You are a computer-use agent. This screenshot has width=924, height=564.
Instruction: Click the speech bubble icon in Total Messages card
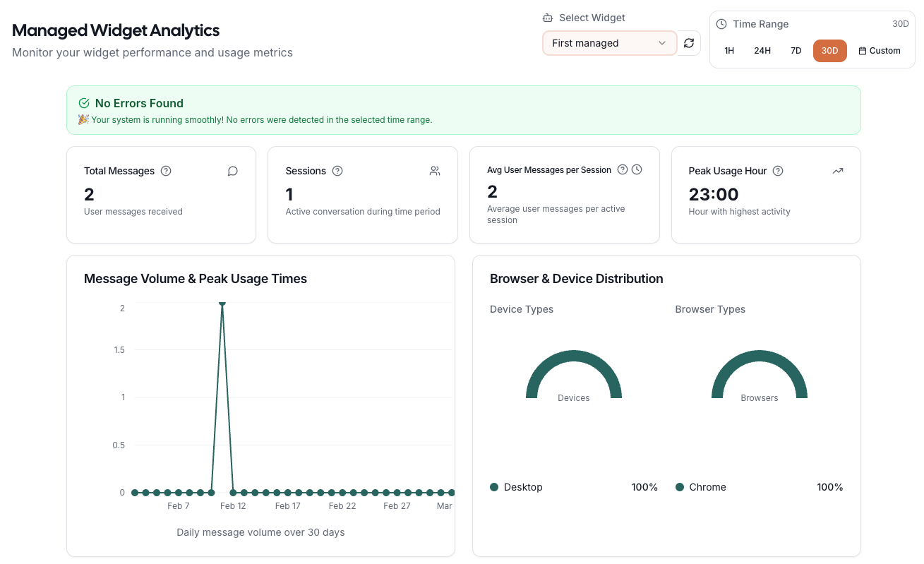[x=233, y=171]
